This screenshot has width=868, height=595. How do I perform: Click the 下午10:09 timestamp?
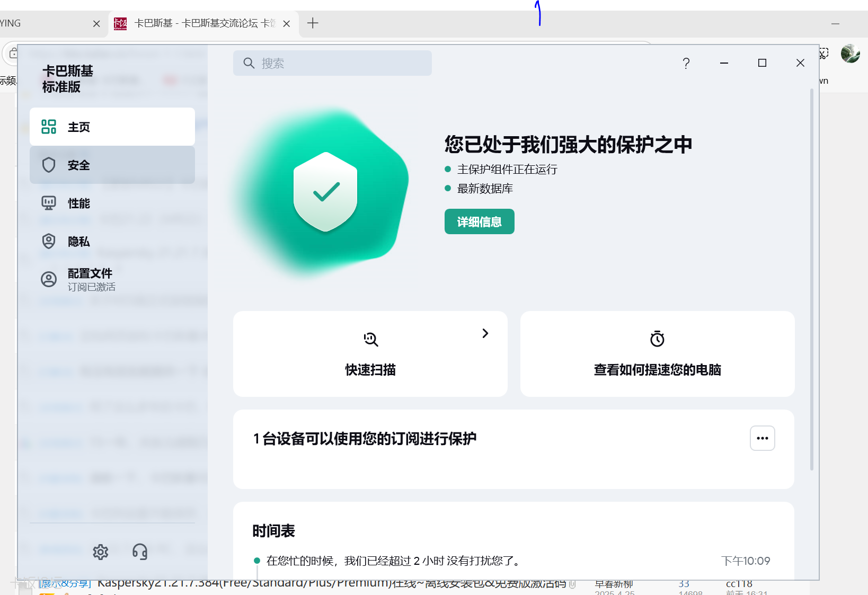pos(746,561)
